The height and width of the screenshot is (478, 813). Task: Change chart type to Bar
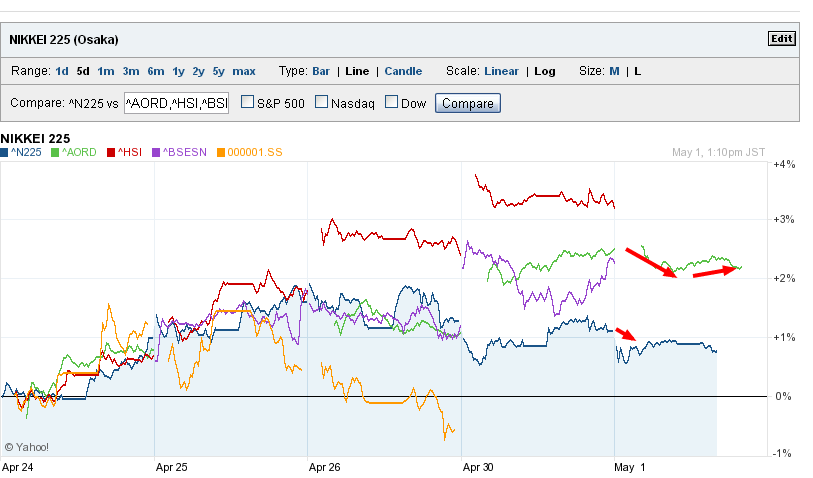[321, 71]
